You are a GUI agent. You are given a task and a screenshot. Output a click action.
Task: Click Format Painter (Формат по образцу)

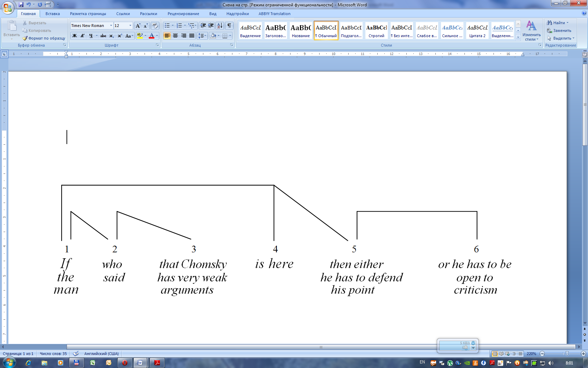click(x=44, y=38)
